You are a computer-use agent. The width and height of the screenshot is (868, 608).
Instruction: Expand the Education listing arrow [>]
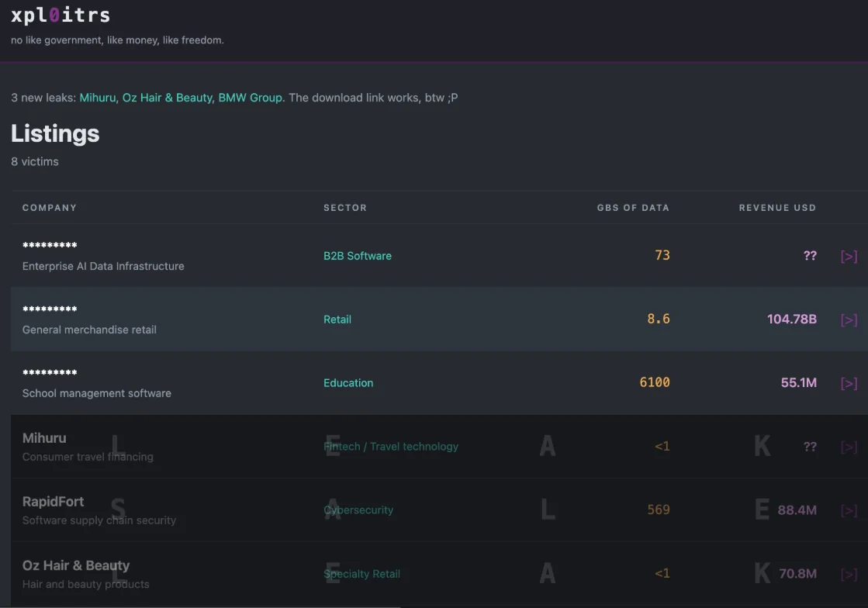pyautogui.click(x=849, y=383)
